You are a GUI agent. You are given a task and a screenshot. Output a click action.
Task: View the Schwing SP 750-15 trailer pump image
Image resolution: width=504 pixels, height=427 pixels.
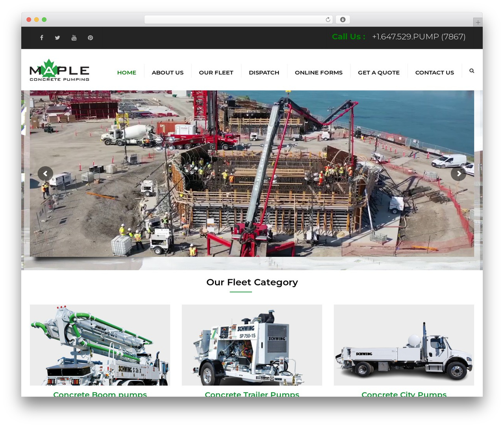click(252, 345)
